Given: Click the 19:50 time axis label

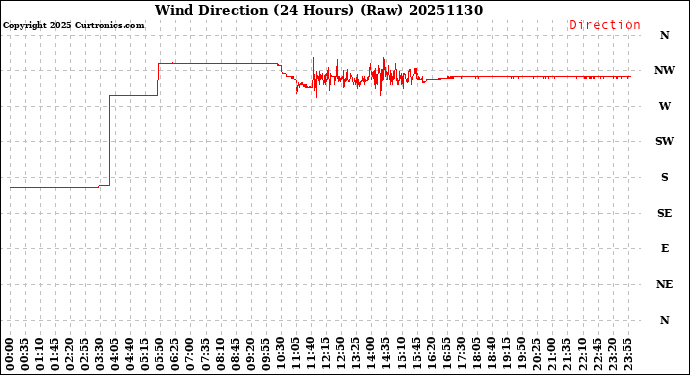Looking at the screenshot, I should pyautogui.click(x=521, y=354).
